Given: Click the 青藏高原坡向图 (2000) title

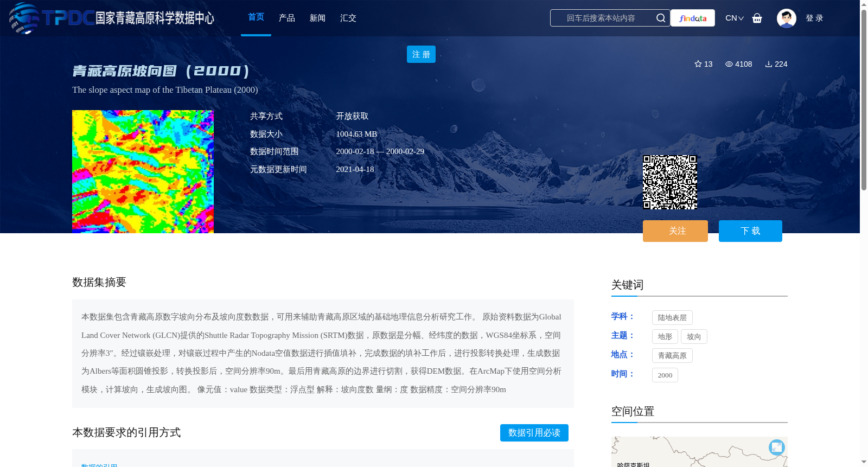Looking at the screenshot, I should click(x=161, y=71).
